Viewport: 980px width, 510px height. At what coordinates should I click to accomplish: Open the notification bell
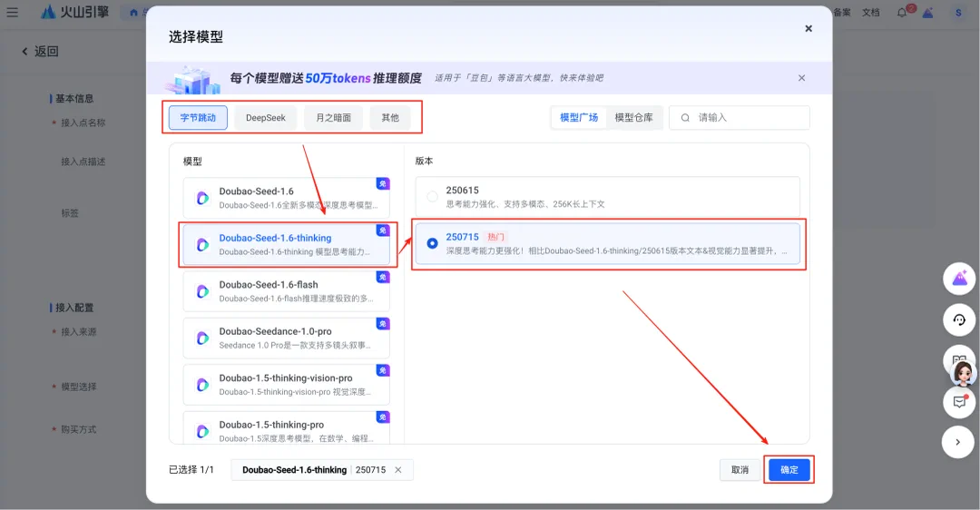(x=902, y=13)
